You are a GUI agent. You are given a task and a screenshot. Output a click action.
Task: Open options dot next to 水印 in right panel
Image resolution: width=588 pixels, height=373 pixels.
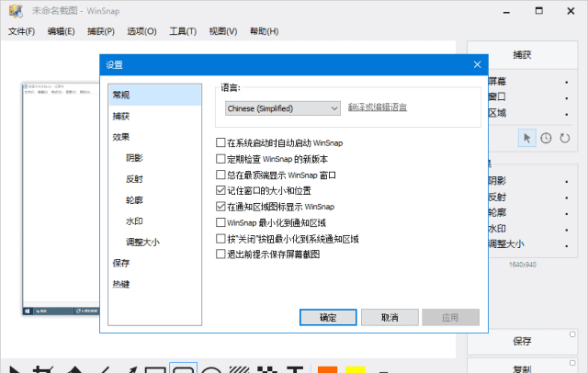[x=567, y=230]
